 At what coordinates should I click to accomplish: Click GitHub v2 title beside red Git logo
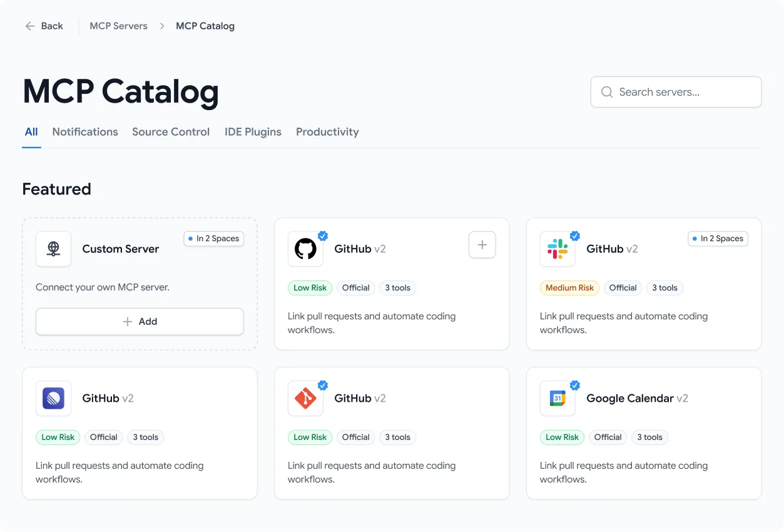tap(360, 399)
